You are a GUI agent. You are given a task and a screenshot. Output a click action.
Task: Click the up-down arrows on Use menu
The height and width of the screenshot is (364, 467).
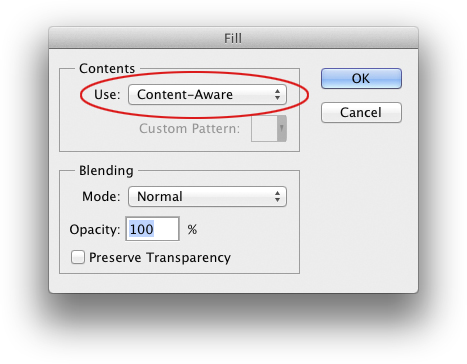pos(277,95)
